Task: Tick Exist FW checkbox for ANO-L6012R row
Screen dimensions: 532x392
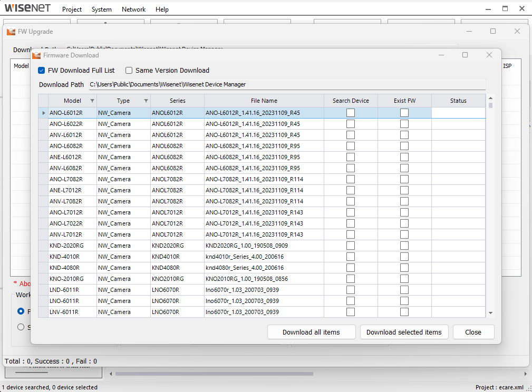Action: coord(404,113)
